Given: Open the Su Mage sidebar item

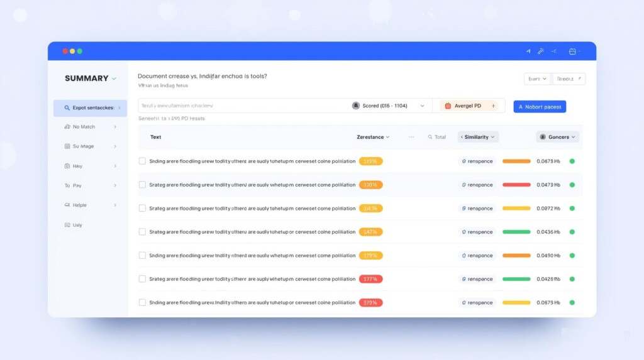Looking at the screenshot, I should click(x=91, y=146).
